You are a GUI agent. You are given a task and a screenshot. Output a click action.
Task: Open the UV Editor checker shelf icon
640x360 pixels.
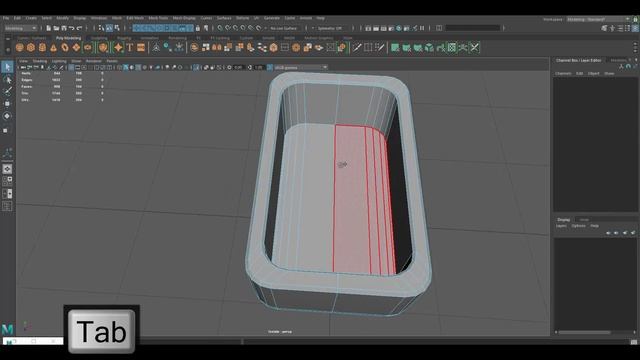point(451,48)
